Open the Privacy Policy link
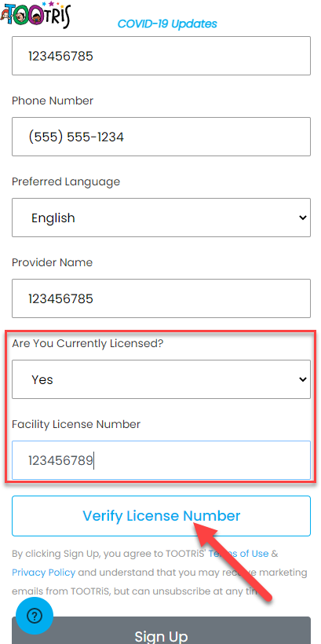Viewport: 321px width, 644px height. 43,573
